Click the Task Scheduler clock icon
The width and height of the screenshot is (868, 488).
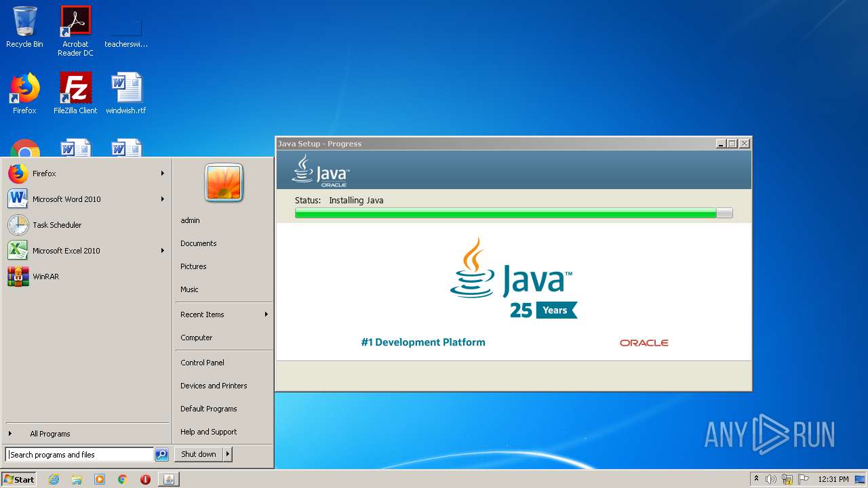18,225
